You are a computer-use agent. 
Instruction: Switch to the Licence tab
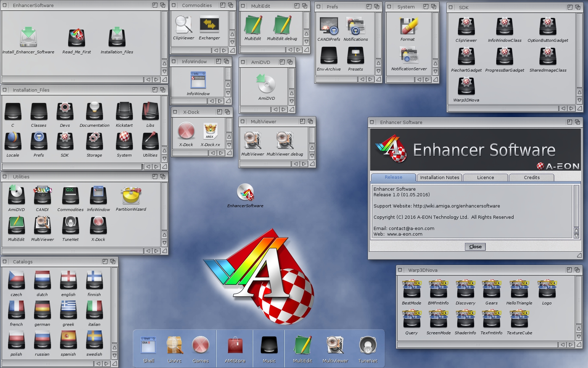tap(486, 178)
